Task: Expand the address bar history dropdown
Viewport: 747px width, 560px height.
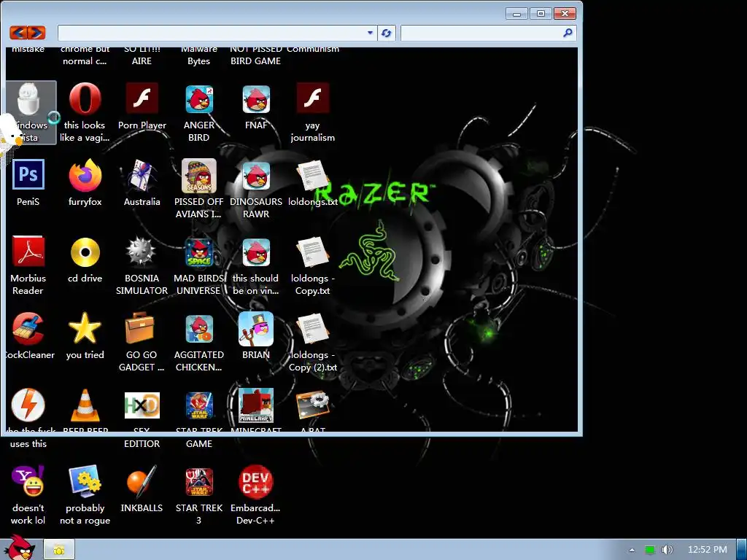Action: coord(370,33)
